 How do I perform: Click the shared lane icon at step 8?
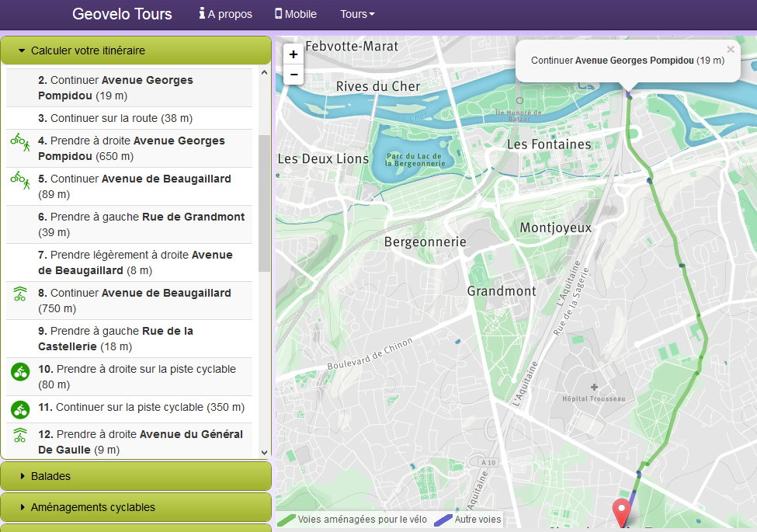(20, 294)
